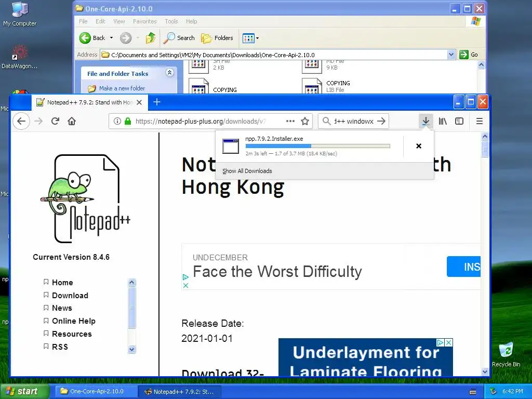Toggle Explorer Folders pane button
The height and width of the screenshot is (399, 532).
coord(217,37)
